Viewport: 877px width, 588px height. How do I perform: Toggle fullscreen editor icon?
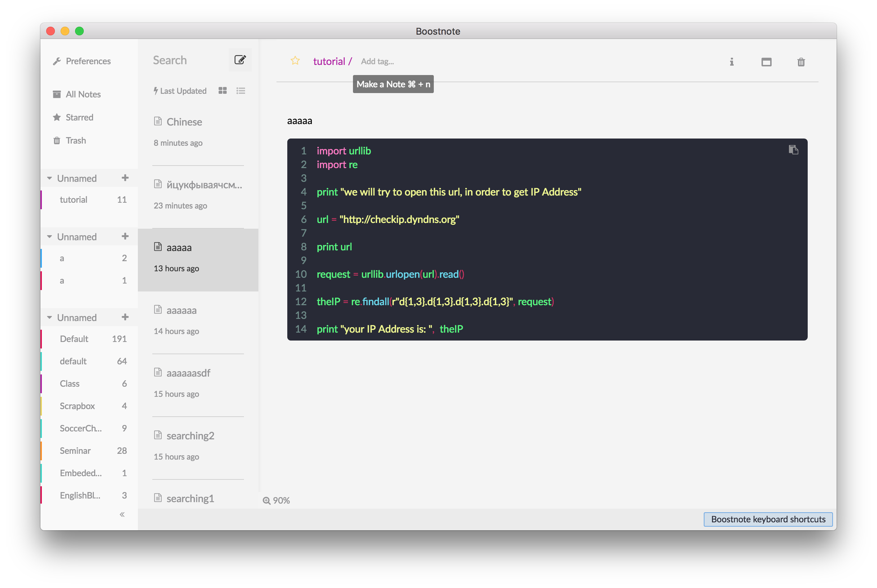coord(766,62)
